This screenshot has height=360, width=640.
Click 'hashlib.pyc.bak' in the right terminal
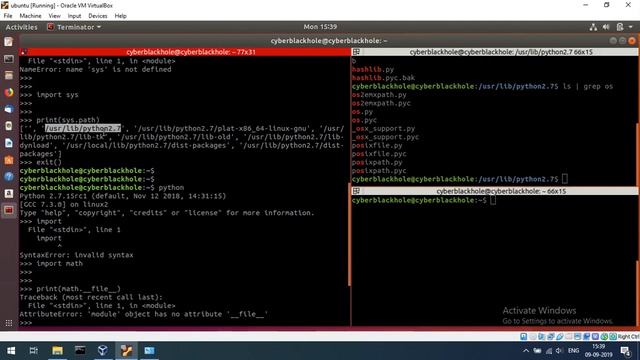[383, 78]
